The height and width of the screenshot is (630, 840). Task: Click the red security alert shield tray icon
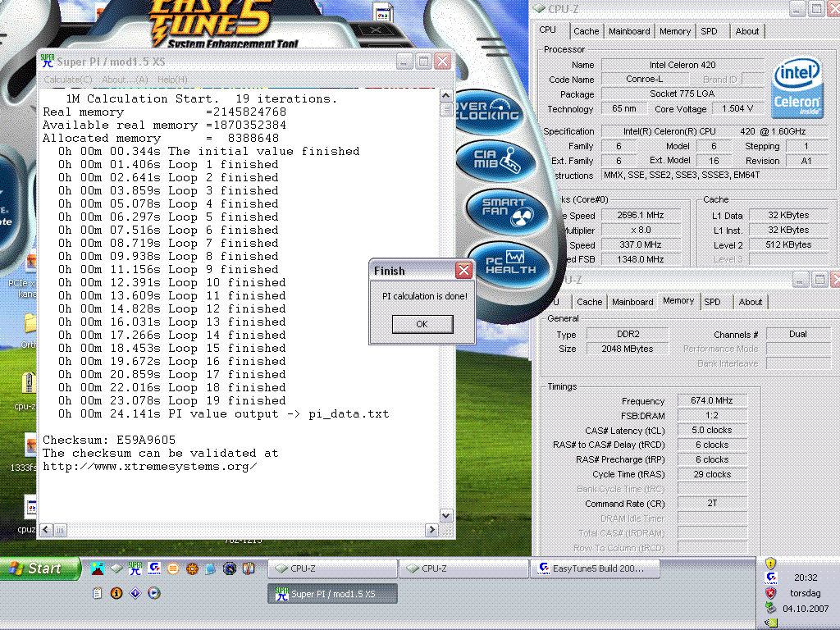pos(770,592)
